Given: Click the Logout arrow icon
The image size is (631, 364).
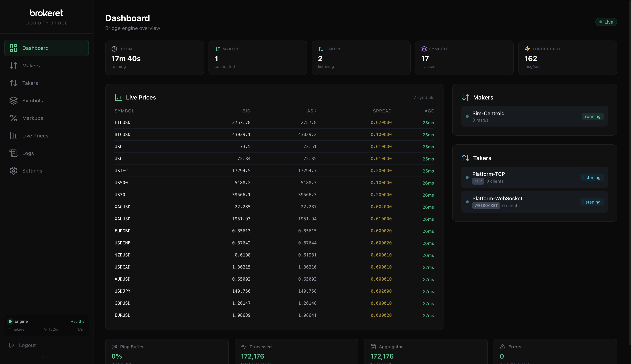Looking at the screenshot, I should tap(12, 345).
